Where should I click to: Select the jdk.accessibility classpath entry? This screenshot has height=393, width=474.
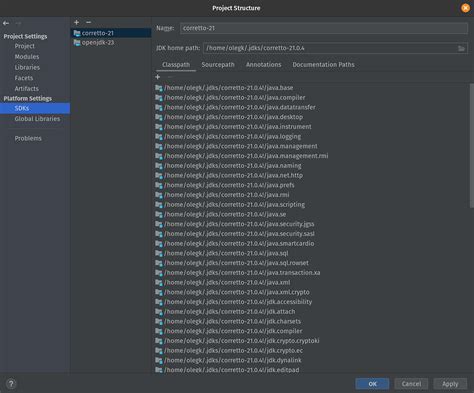(234, 302)
